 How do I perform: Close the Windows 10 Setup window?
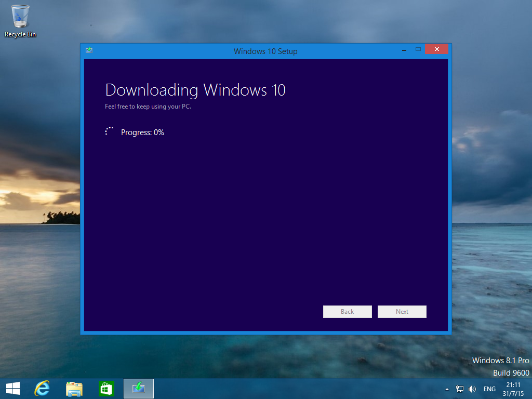tap(436, 49)
